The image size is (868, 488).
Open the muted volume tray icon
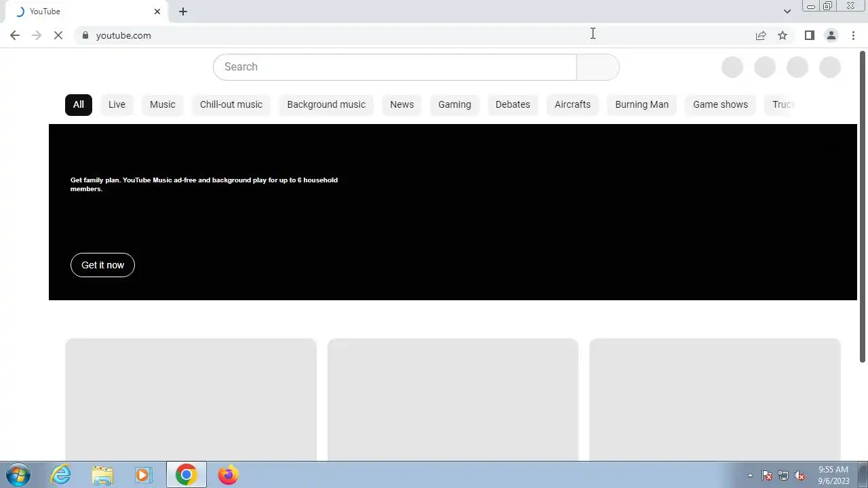pos(800,475)
